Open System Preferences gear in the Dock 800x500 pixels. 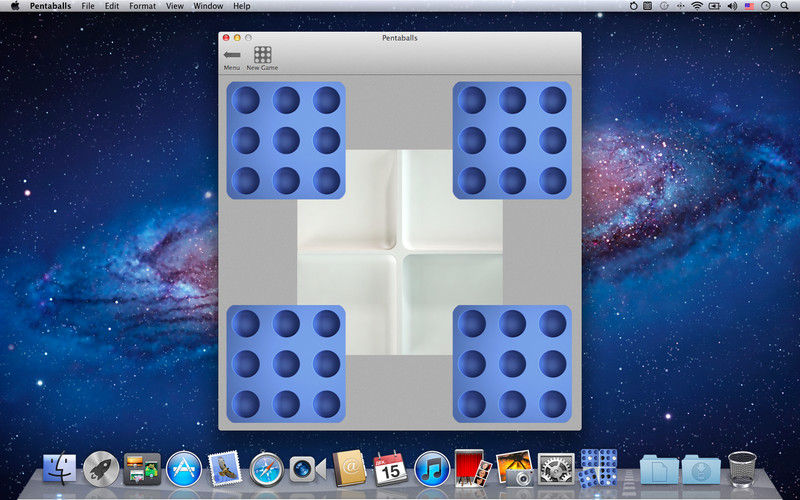[556, 469]
